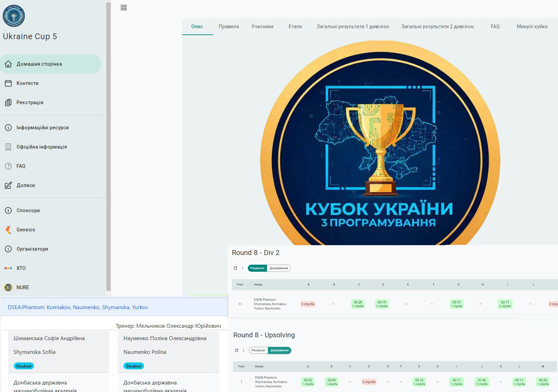Screen dimensions: 558x392
Task: Open Загальні результати 2 дивізіон tab
Action: coord(438,26)
